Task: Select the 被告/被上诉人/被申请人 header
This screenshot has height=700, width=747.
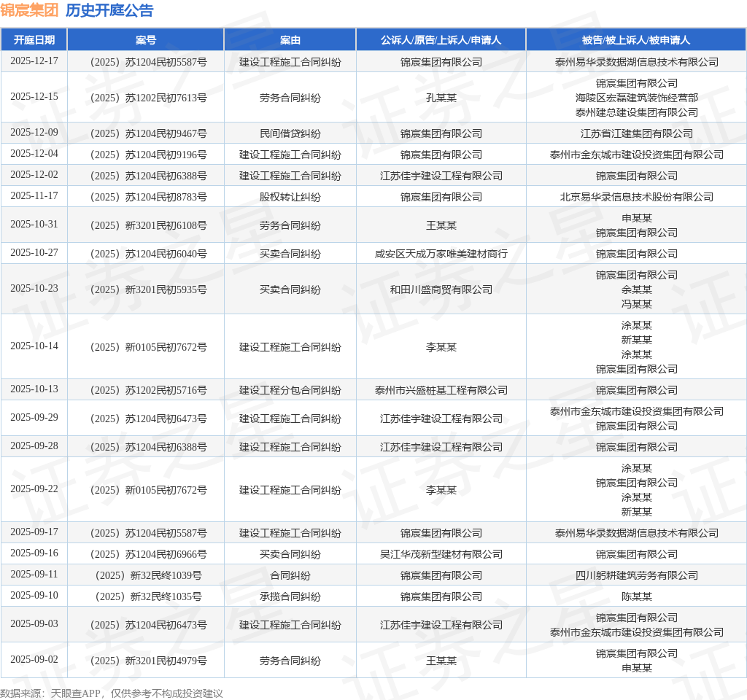Action: click(x=636, y=40)
